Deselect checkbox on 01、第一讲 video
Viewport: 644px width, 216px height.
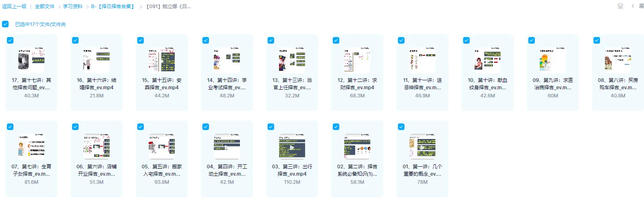[x=401, y=127]
